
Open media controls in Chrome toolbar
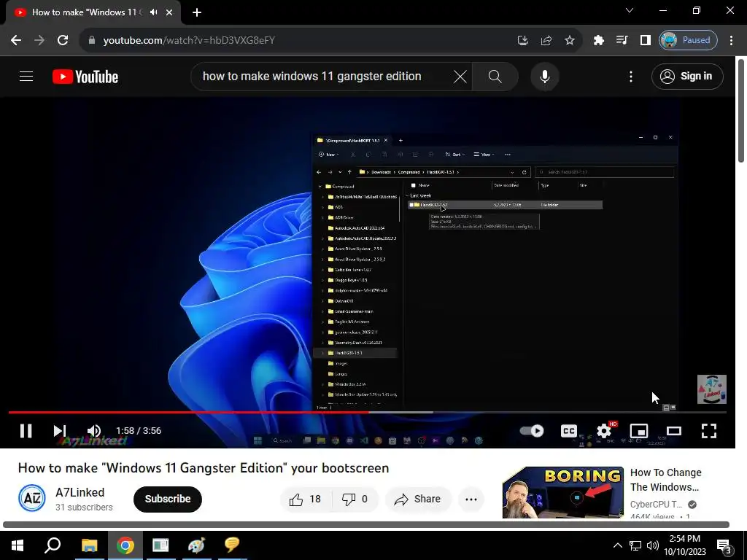pos(622,40)
